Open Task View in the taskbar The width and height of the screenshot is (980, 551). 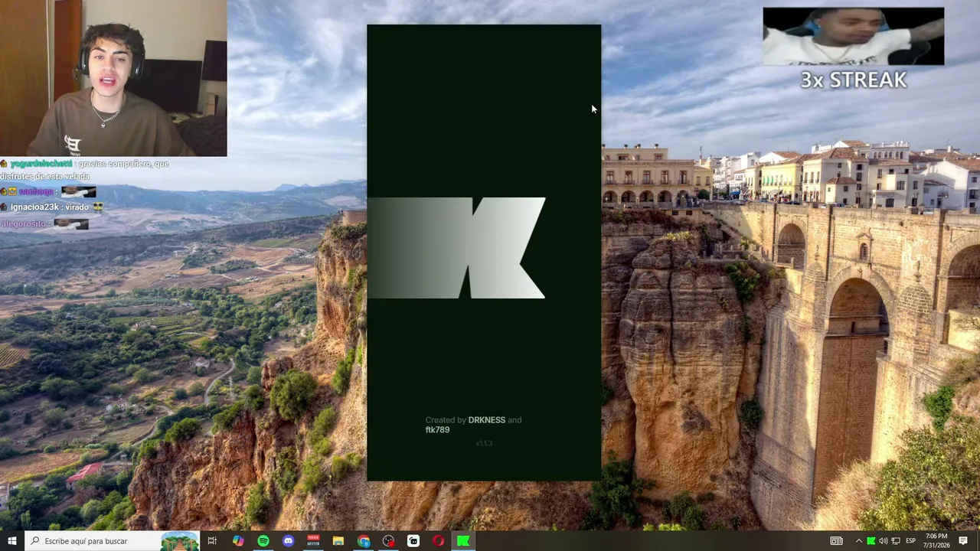pos(212,541)
